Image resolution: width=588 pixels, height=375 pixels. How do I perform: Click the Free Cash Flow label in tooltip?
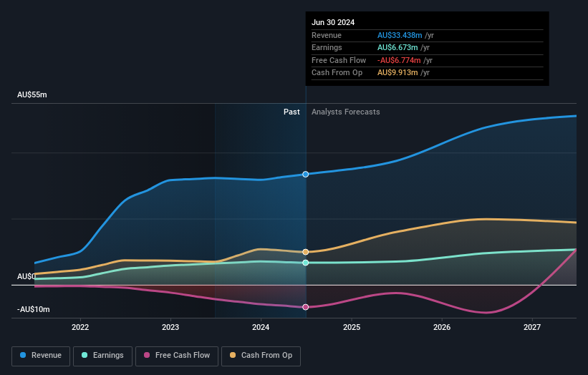click(339, 60)
